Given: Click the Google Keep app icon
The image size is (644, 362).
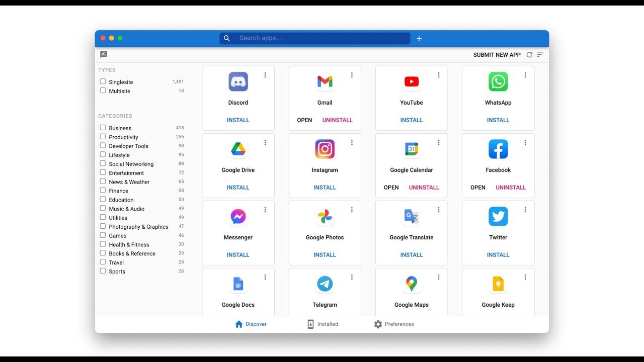Looking at the screenshot, I should [x=498, y=284].
